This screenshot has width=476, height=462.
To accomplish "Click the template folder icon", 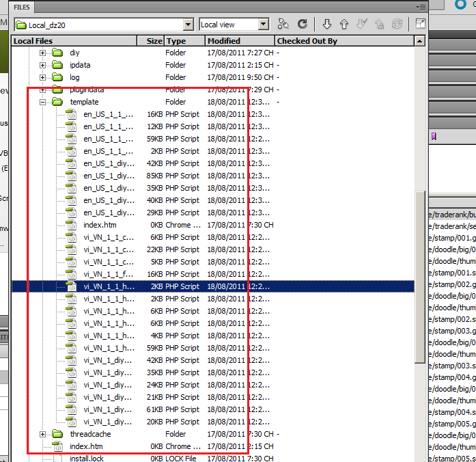I will pyautogui.click(x=57, y=102).
